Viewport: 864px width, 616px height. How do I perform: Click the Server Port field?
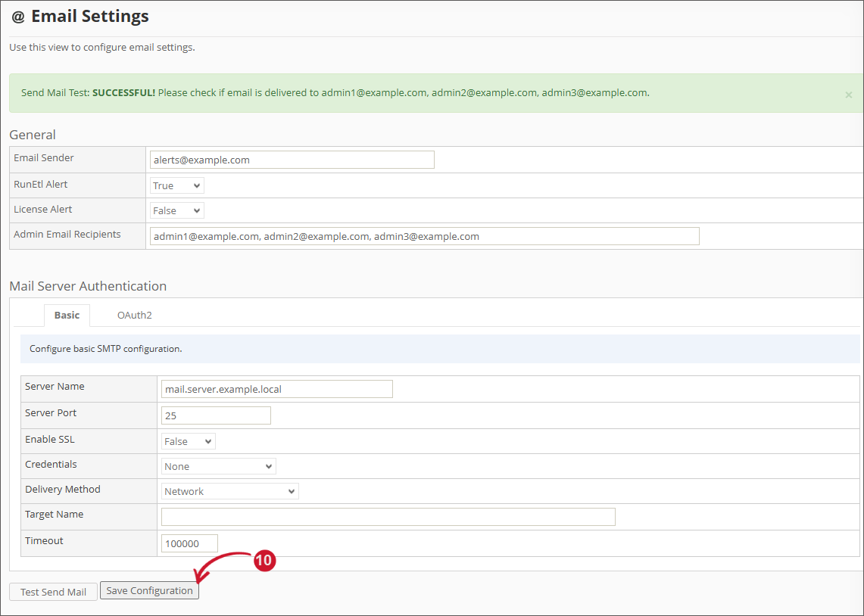click(216, 415)
